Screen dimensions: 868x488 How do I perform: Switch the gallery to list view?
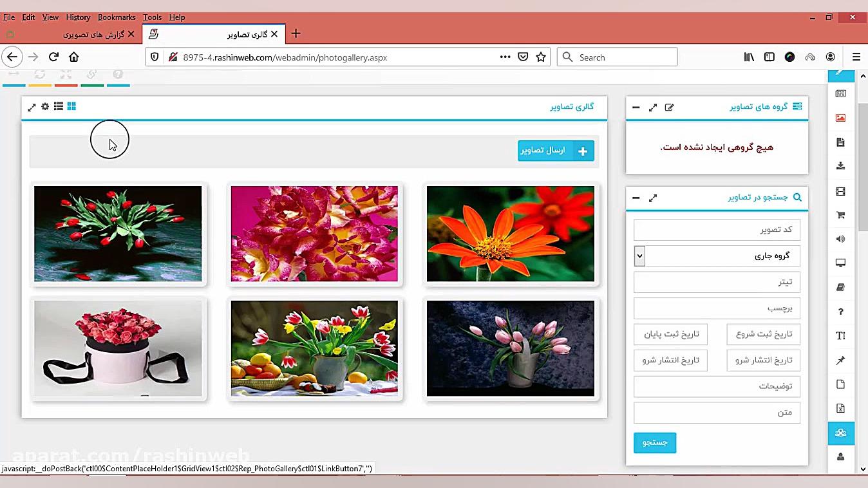click(x=59, y=106)
